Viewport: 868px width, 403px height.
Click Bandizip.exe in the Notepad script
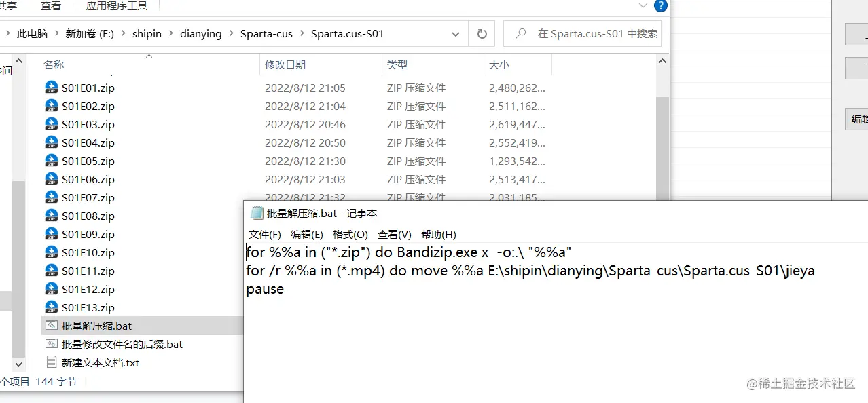coord(437,252)
